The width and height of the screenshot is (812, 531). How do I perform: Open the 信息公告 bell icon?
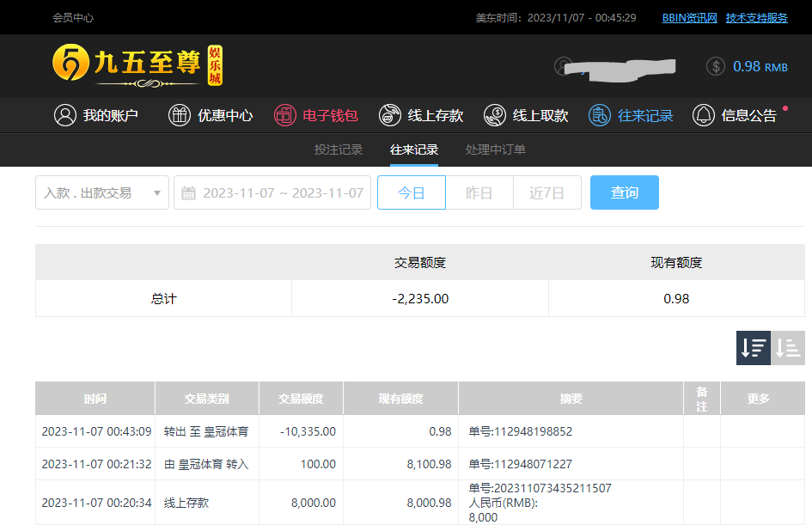tap(704, 115)
